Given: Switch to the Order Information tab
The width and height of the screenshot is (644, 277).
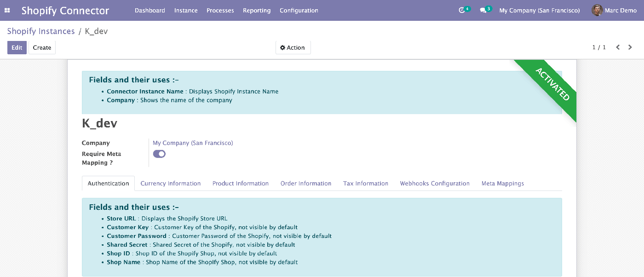Looking at the screenshot, I should [x=306, y=183].
